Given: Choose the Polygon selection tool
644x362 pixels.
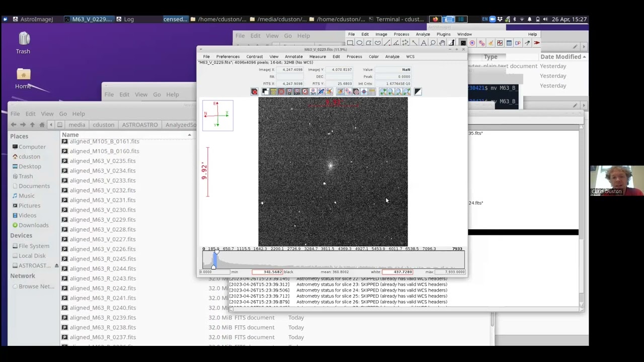Looking at the screenshot, I should 368,43.
